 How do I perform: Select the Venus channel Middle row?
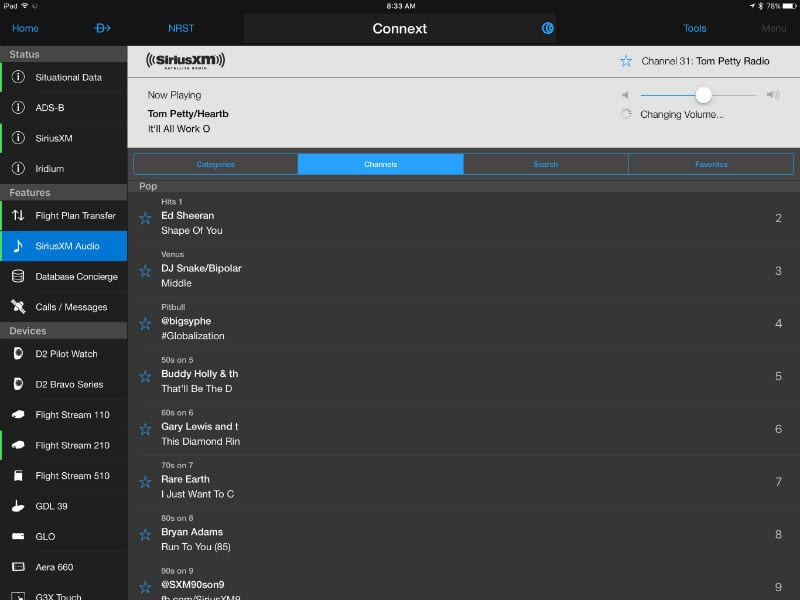(x=463, y=271)
